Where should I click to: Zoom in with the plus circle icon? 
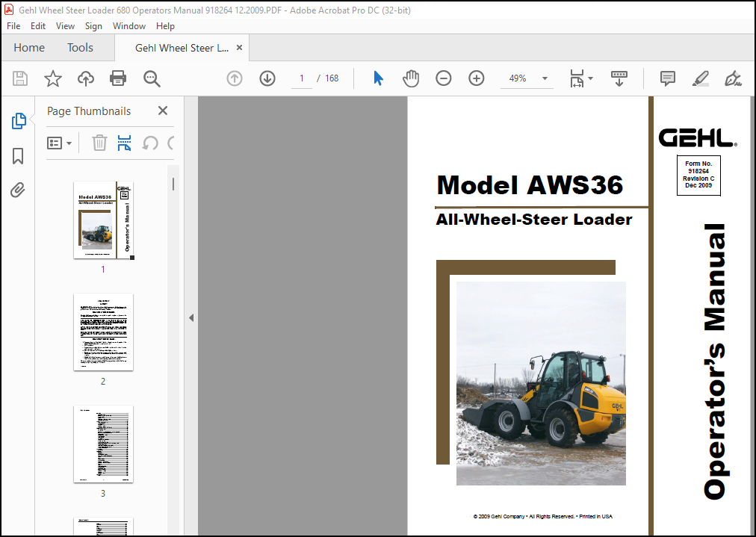(477, 78)
